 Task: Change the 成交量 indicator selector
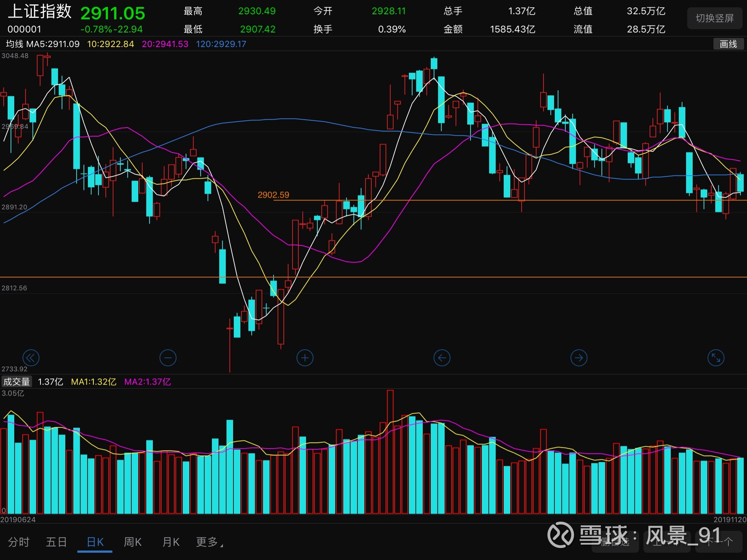coord(16,382)
